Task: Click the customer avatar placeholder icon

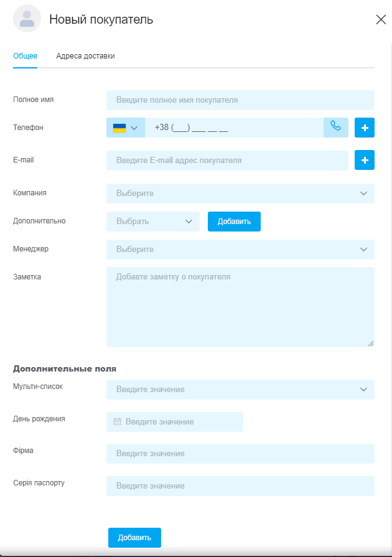Action: click(27, 19)
